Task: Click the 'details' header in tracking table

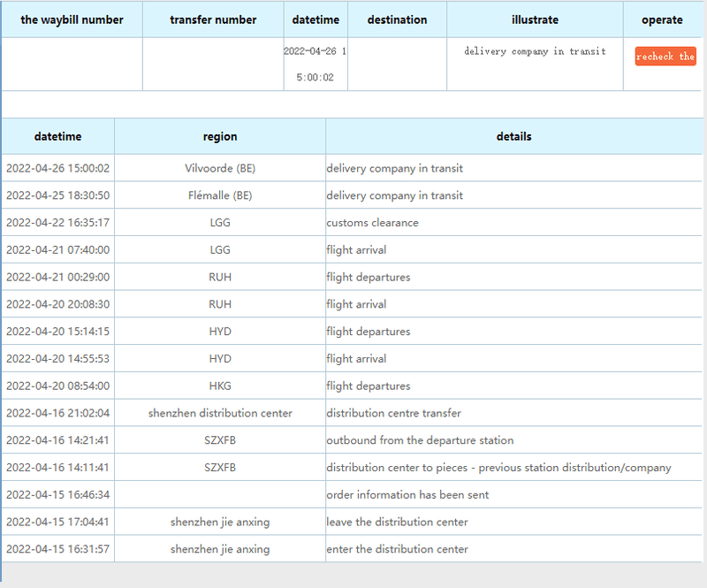Action: pyautogui.click(x=514, y=136)
